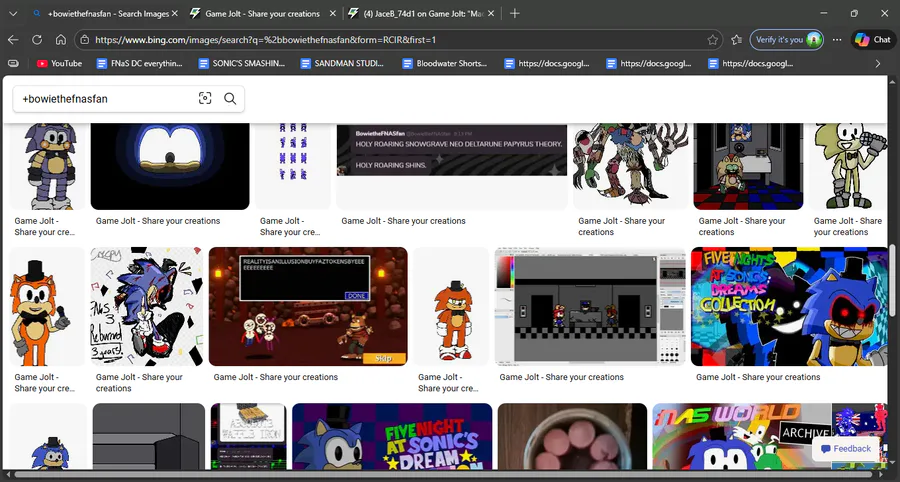Click the caption under Dreams Collection image
Image resolution: width=900 pixels, height=482 pixels.
[x=758, y=377]
